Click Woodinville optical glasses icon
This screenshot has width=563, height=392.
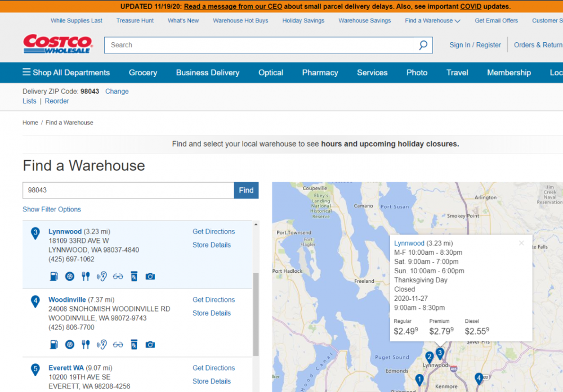click(118, 344)
